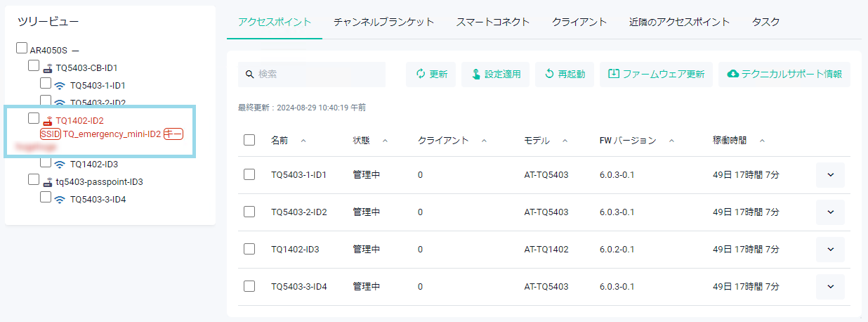The image size is (868, 322).
Task: Switch to the チャンネルブランケット tab
Action: click(x=383, y=22)
